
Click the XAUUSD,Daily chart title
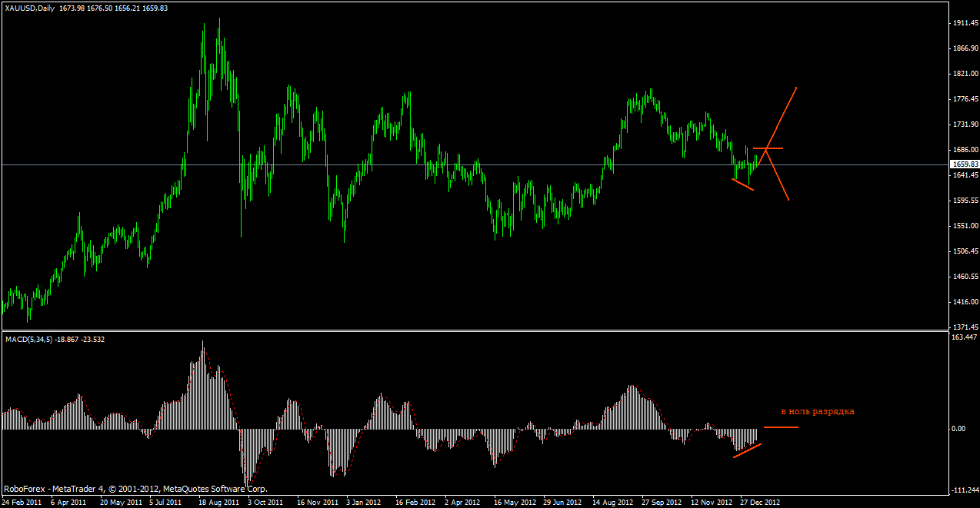[28, 8]
